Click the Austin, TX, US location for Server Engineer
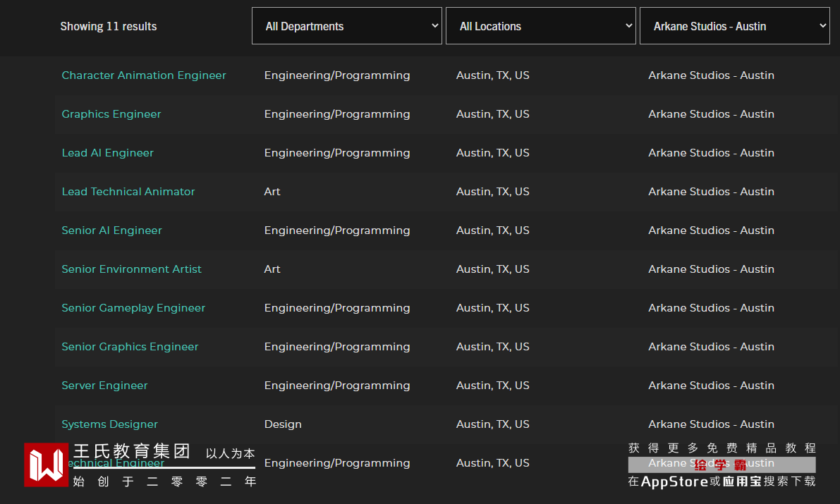840x504 pixels. (492, 386)
